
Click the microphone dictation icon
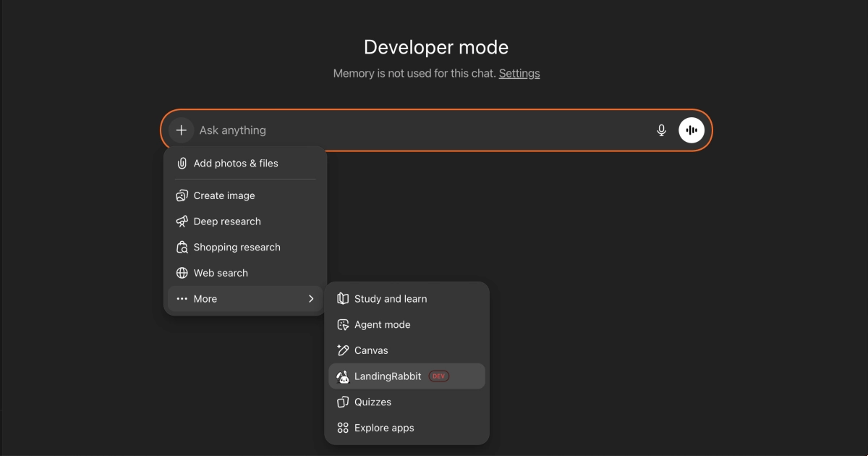click(661, 130)
